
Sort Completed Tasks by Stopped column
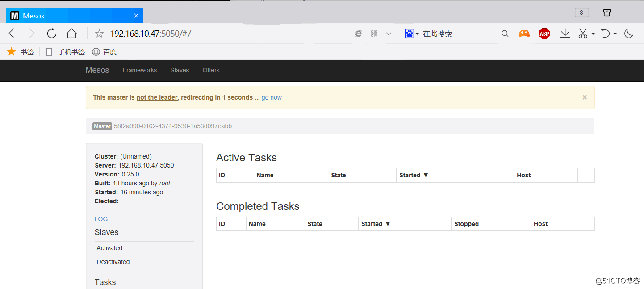pos(491,224)
